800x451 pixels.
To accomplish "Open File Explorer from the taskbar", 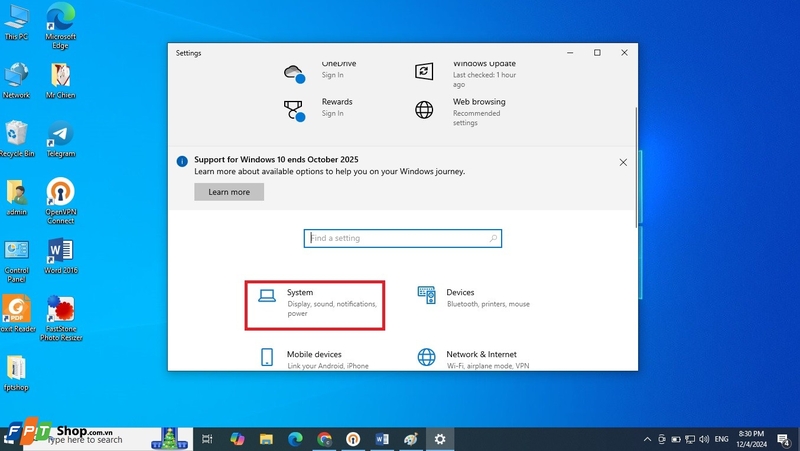I will pyautogui.click(x=266, y=439).
